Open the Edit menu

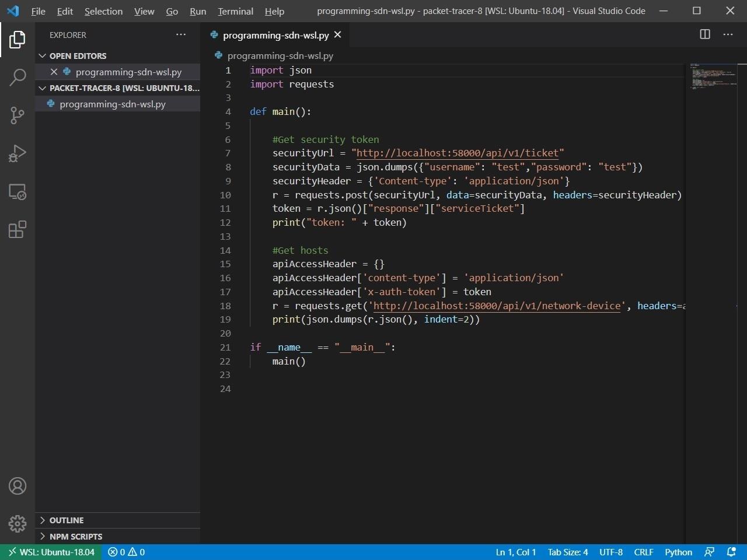[65, 11]
